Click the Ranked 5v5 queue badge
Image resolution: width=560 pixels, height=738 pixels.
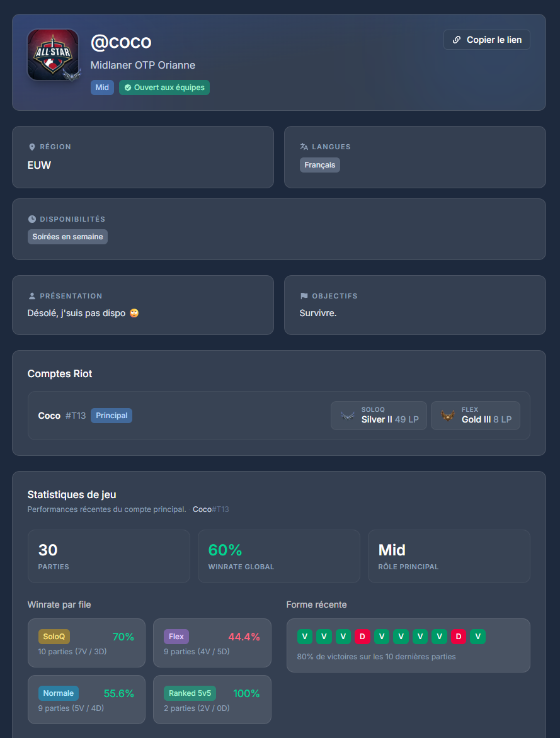tap(190, 693)
